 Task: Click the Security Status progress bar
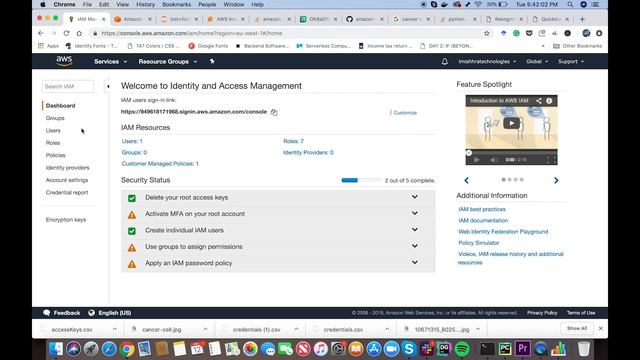[361, 180]
